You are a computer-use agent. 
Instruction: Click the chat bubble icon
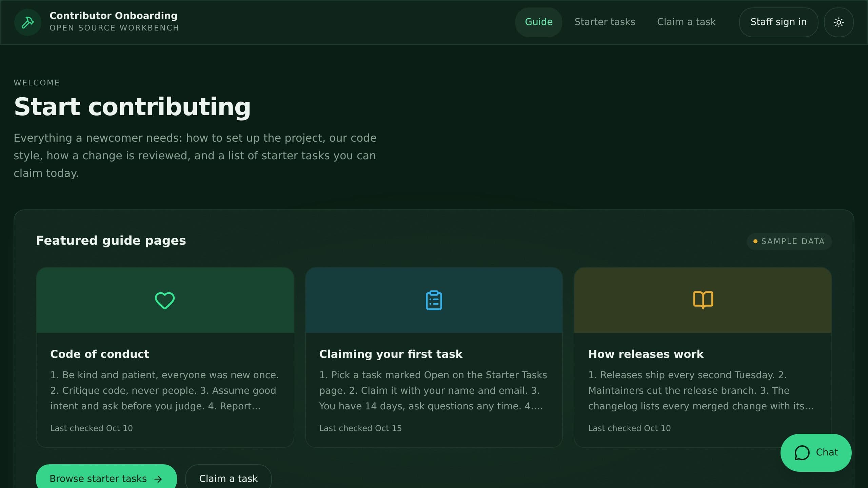point(802,453)
